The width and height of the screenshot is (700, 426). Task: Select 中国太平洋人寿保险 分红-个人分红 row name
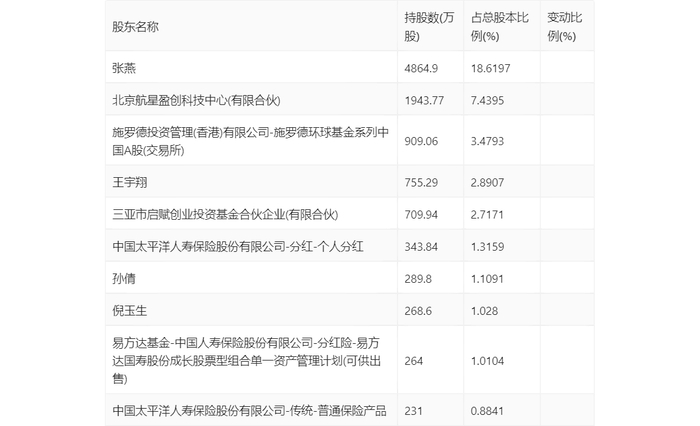(238, 246)
